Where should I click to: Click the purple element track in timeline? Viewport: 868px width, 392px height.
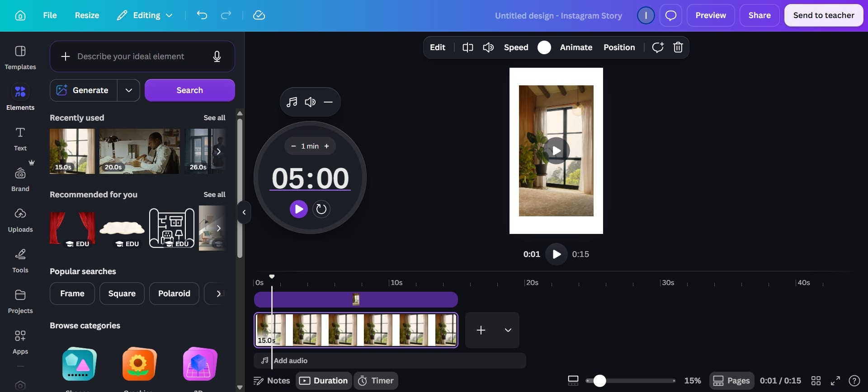pos(356,300)
